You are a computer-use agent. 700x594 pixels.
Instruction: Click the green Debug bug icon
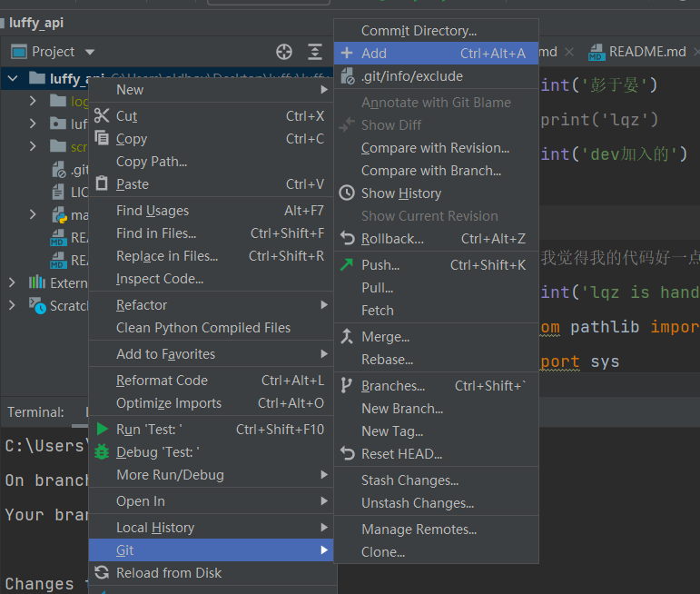tap(102, 451)
